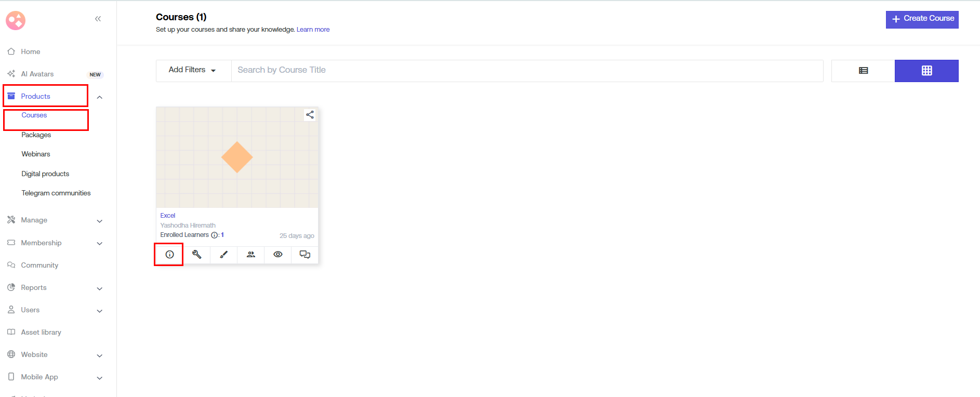Click the brush edit icon on Excel card
Viewport: 980px width, 397px height.
click(x=223, y=255)
